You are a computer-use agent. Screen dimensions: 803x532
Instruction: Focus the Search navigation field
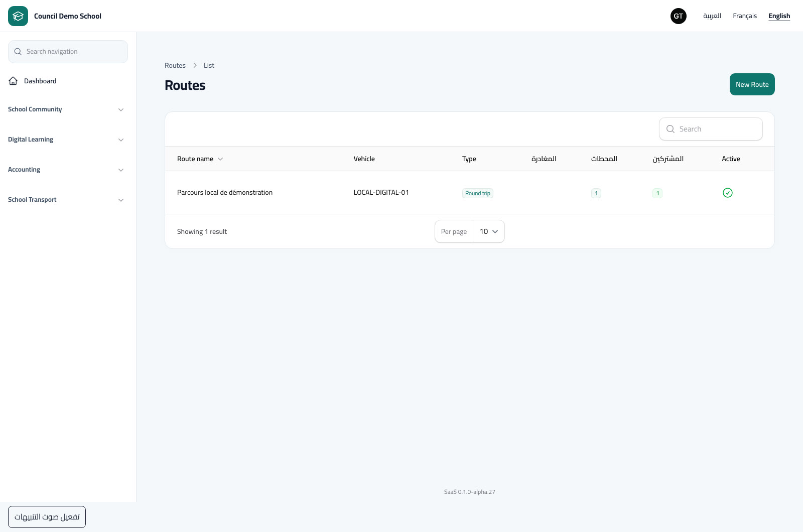point(68,52)
